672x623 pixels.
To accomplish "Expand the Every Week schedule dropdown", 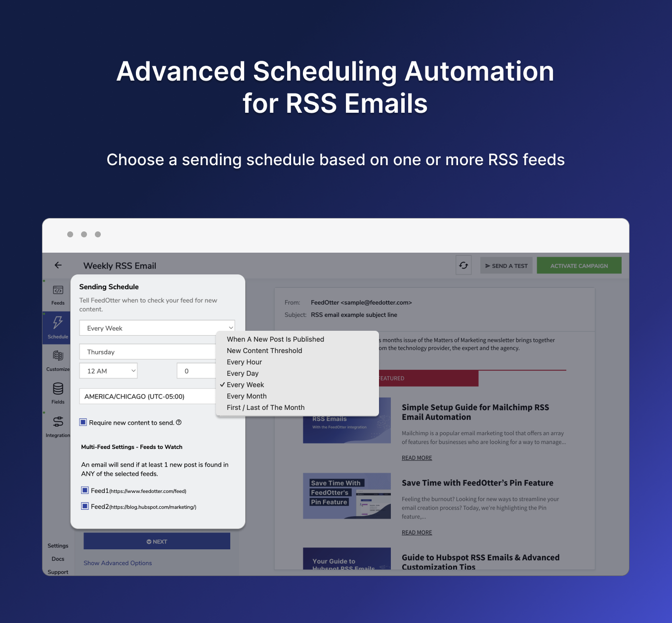I will (x=157, y=328).
